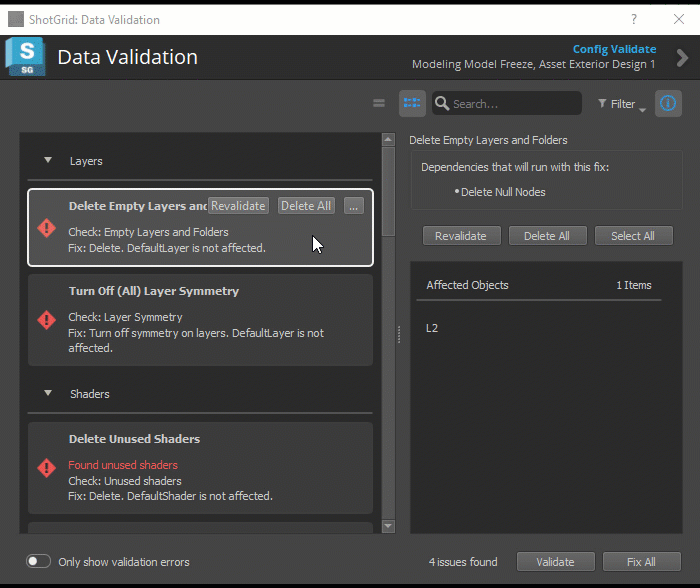Click the Layer Symmetry red error icon

tap(46, 320)
